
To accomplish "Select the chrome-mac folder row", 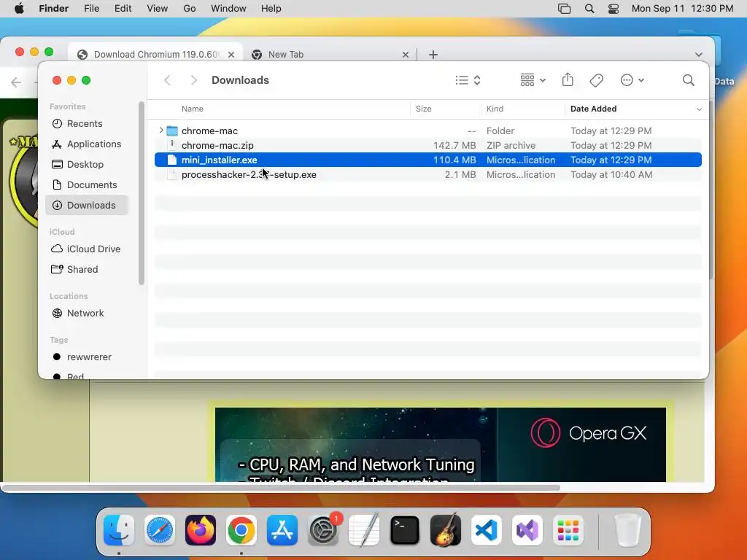I will tap(427, 131).
